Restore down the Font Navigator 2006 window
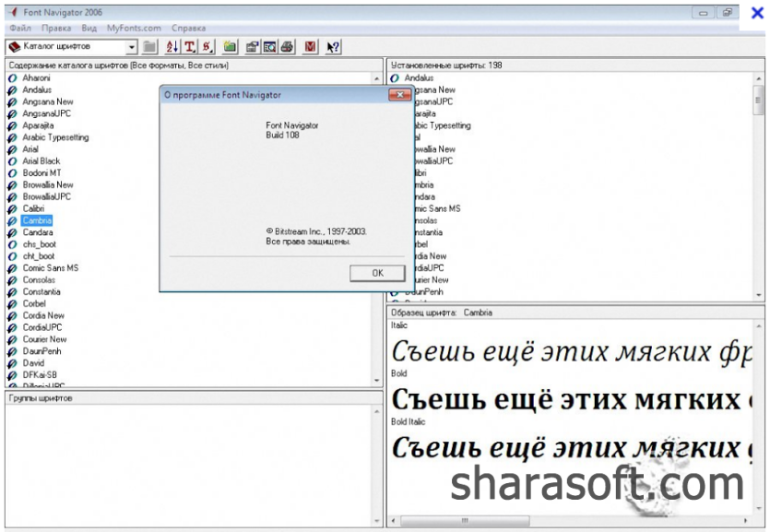 click(728, 13)
